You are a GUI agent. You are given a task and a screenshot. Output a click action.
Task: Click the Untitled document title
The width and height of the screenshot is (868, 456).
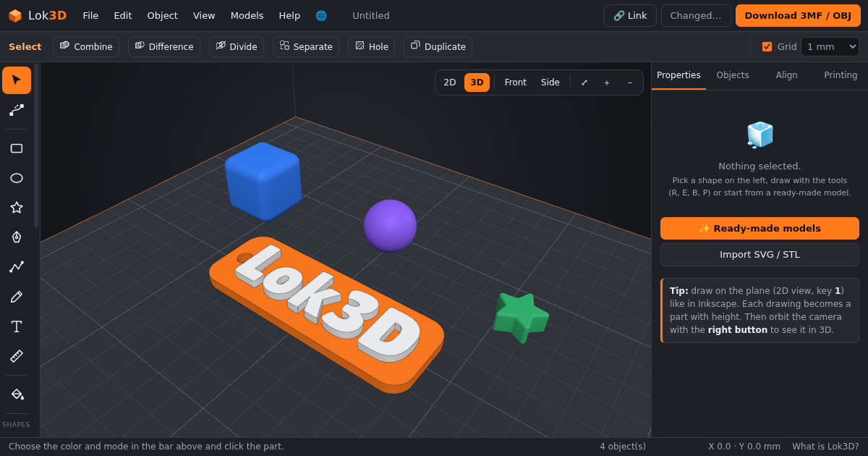pyautogui.click(x=371, y=15)
